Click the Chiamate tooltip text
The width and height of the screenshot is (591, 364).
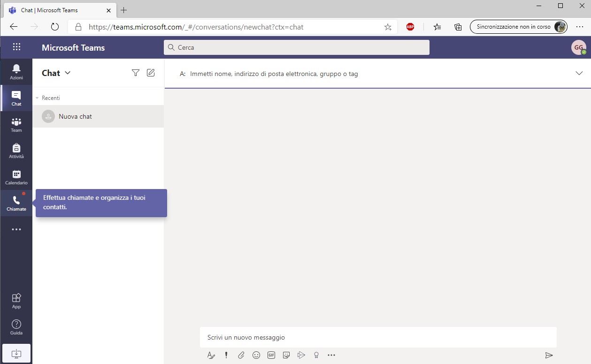click(94, 202)
